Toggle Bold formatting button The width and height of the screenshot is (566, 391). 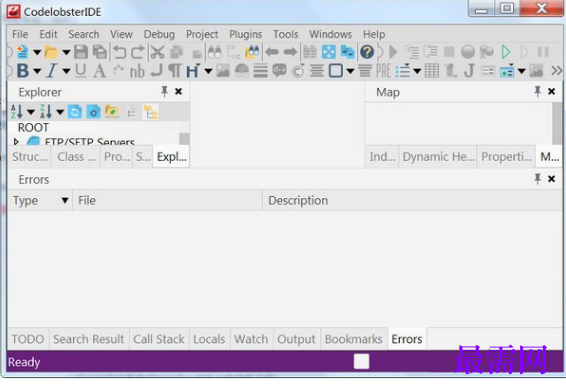23,71
